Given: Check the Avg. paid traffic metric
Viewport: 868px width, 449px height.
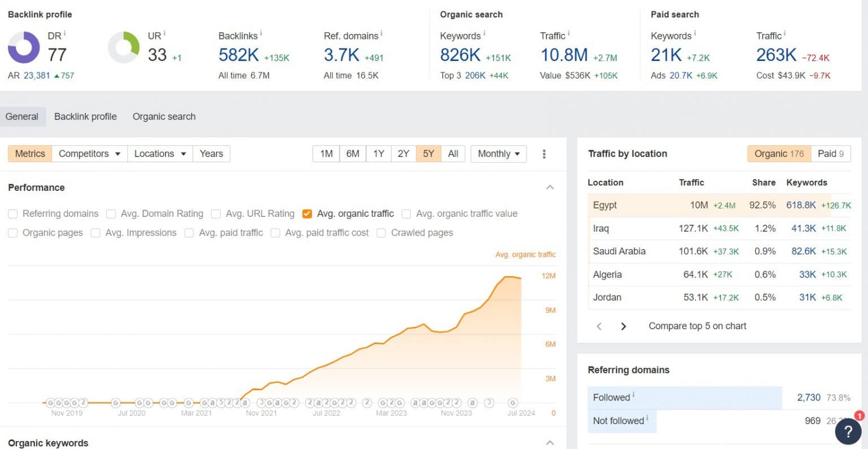Looking at the screenshot, I should 189,233.
